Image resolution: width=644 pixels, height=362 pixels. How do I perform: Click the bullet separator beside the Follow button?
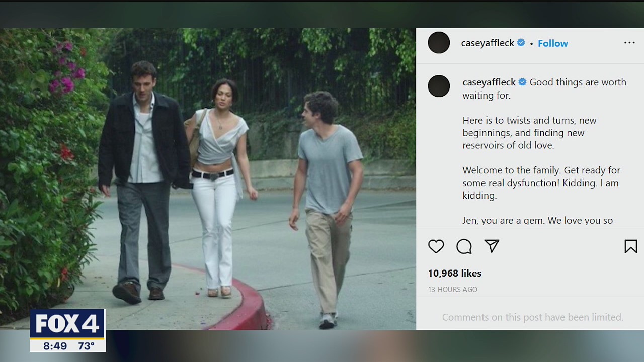531,43
